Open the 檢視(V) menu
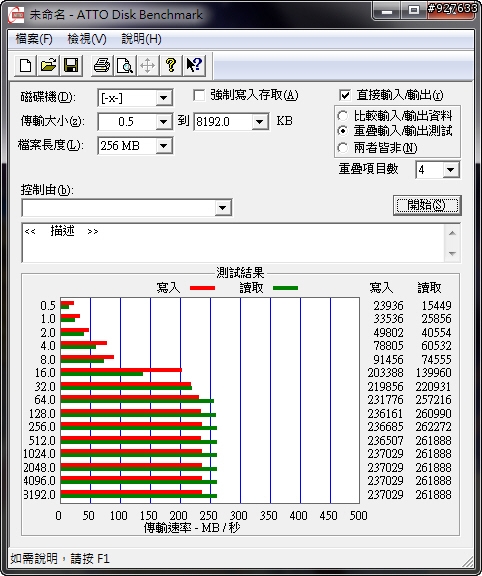 coord(87,39)
